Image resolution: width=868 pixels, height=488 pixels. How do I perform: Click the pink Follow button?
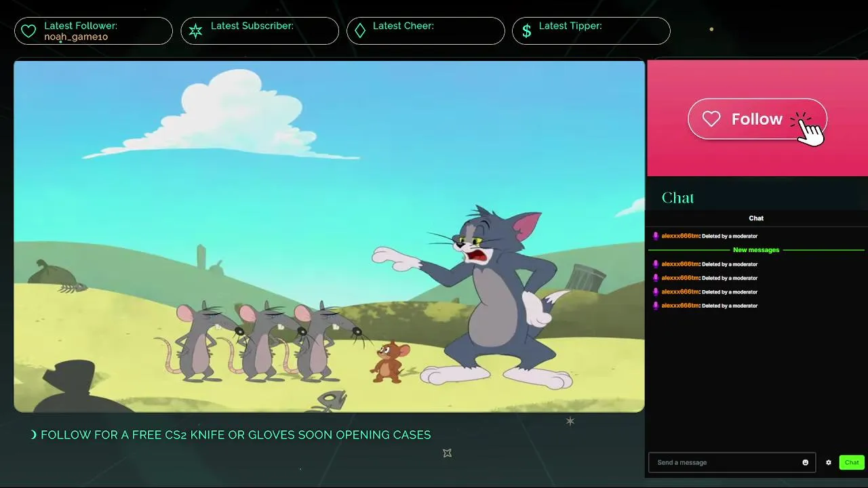tap(757, 119)
